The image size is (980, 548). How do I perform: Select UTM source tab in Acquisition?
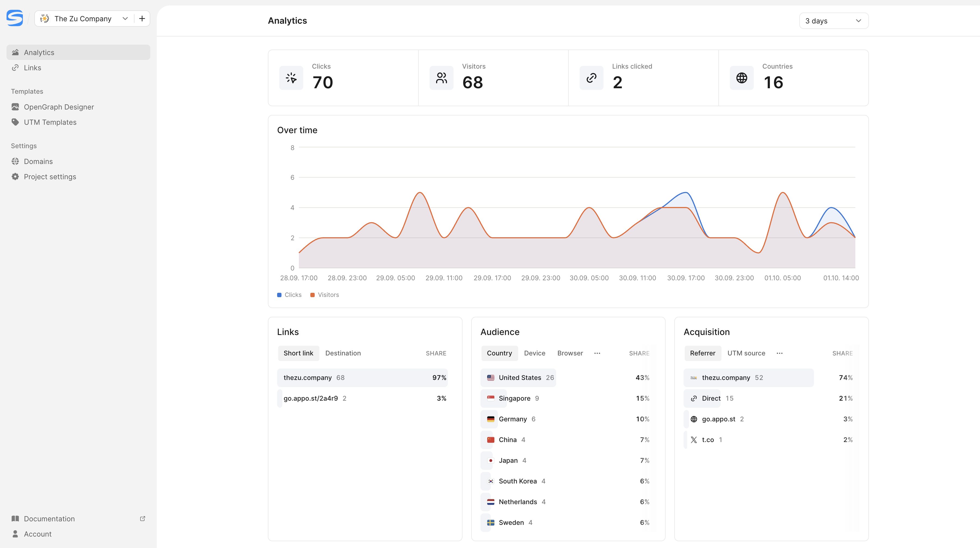coord(746,353)
